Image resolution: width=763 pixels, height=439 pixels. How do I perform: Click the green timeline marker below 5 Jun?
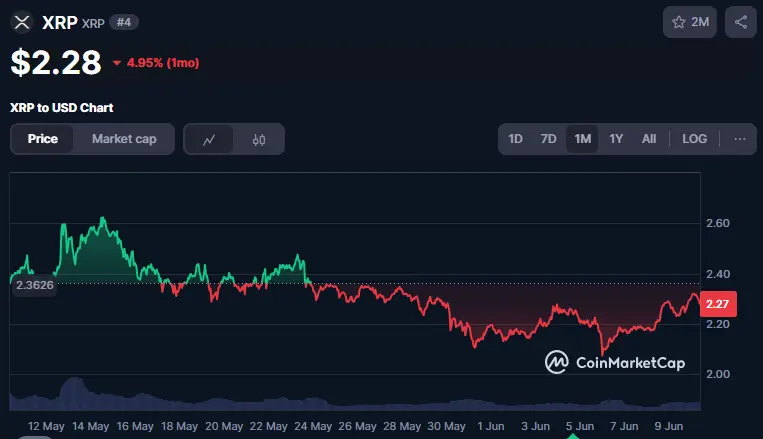coord(573,437)
